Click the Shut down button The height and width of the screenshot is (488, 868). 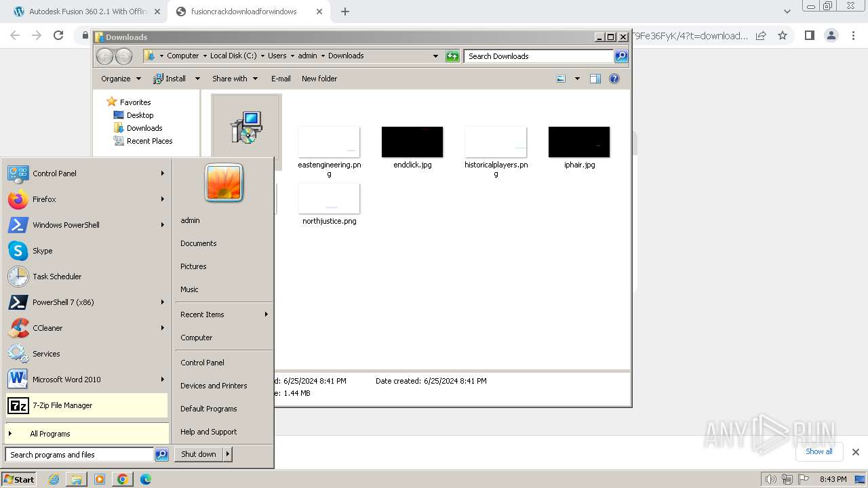(199, 454)
